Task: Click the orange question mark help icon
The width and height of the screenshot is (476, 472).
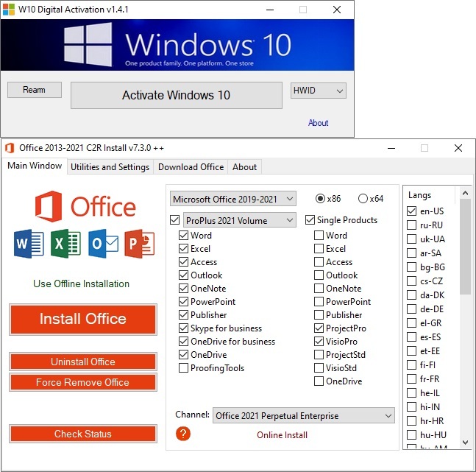Action: [183, 434]
